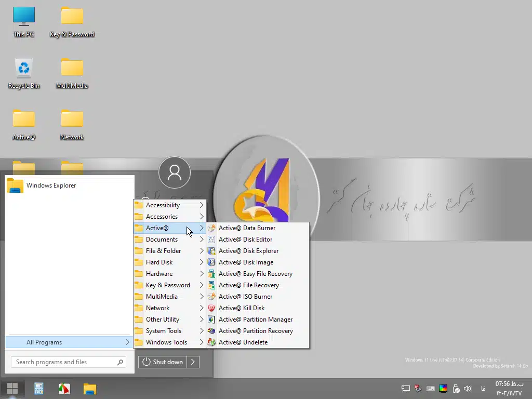Open the user account avatar icon

175,172
